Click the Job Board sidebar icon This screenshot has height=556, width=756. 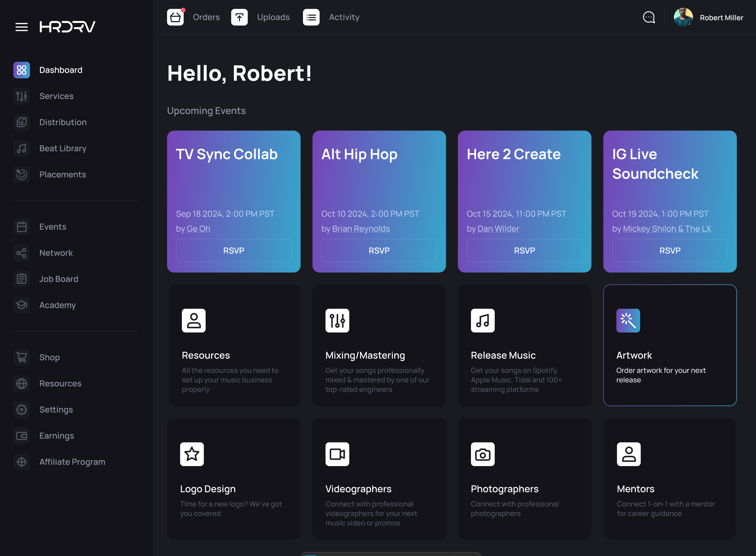click(22, 279)
